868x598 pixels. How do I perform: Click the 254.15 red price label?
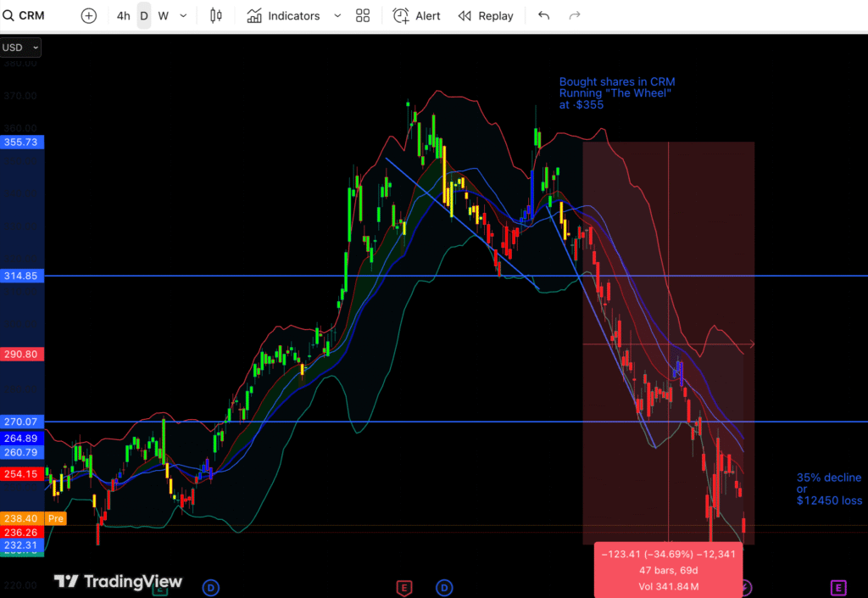21,474
